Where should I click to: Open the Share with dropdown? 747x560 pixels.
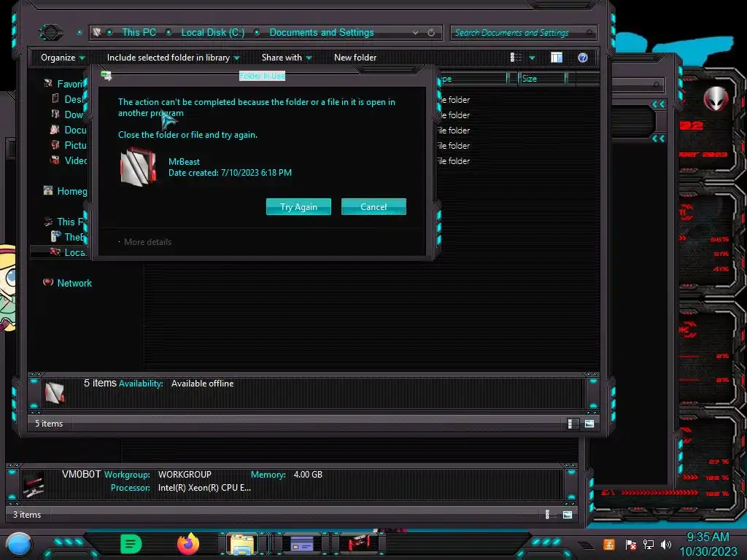286,58
